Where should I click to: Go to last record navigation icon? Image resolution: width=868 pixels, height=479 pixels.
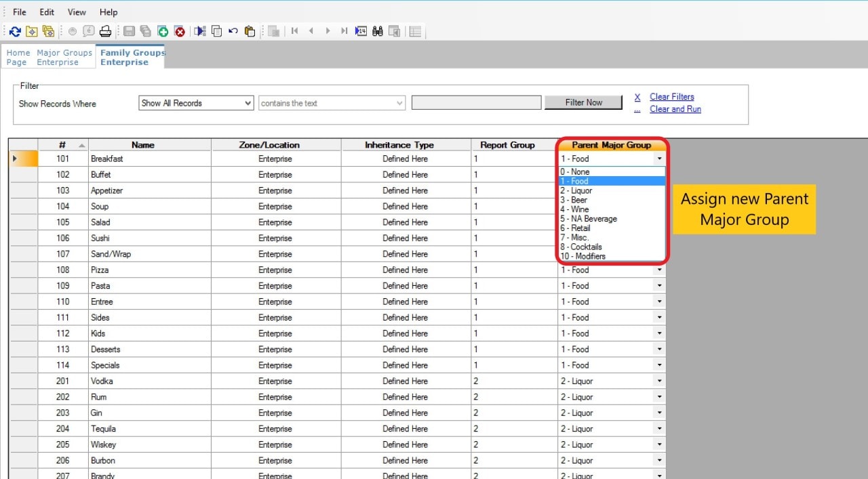pyautogui.click(x=344, y=31)
